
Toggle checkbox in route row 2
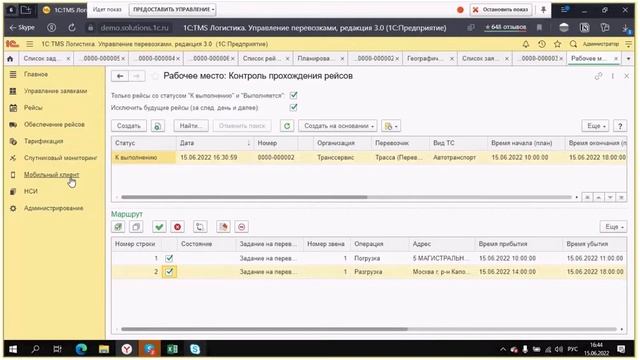(169, 271)
